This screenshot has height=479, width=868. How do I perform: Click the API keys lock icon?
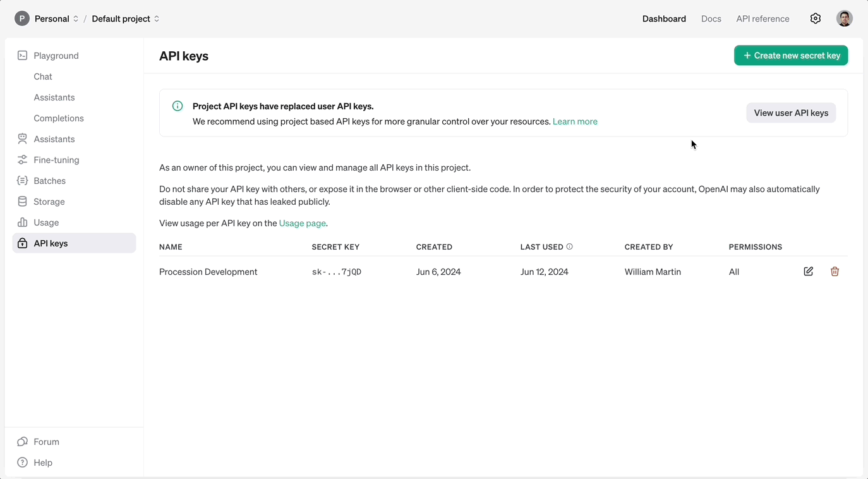point(22,243)
